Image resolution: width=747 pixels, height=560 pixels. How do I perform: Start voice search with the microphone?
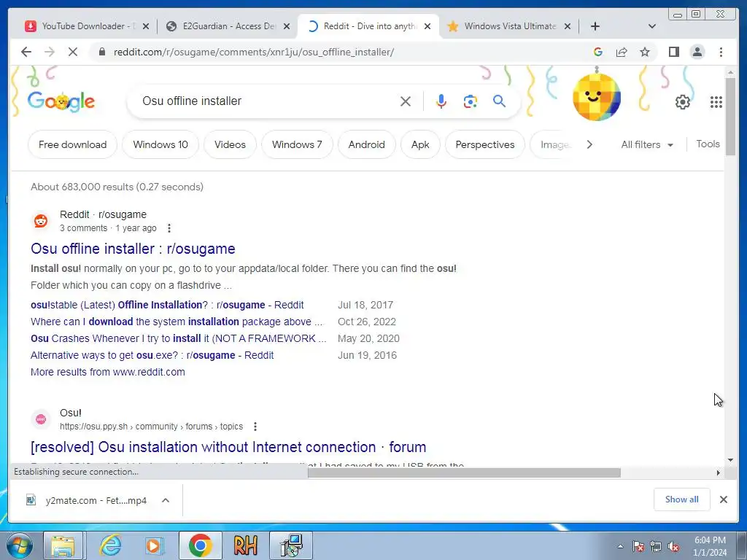(x=441, y=101)
